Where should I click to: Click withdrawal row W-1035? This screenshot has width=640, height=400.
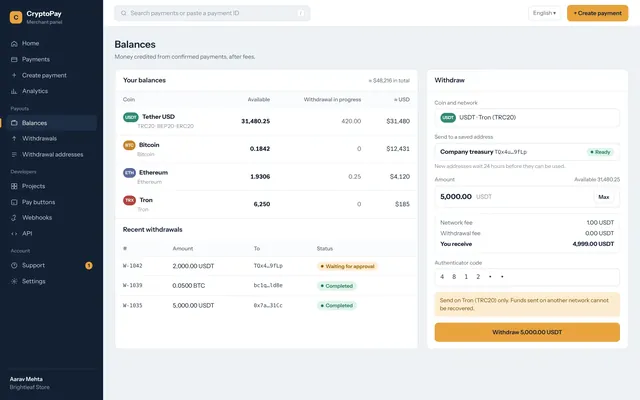[266, 305]
